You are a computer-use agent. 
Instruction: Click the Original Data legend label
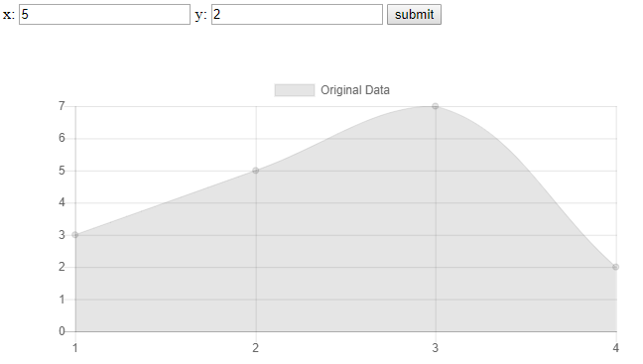[x=355, y=90]
